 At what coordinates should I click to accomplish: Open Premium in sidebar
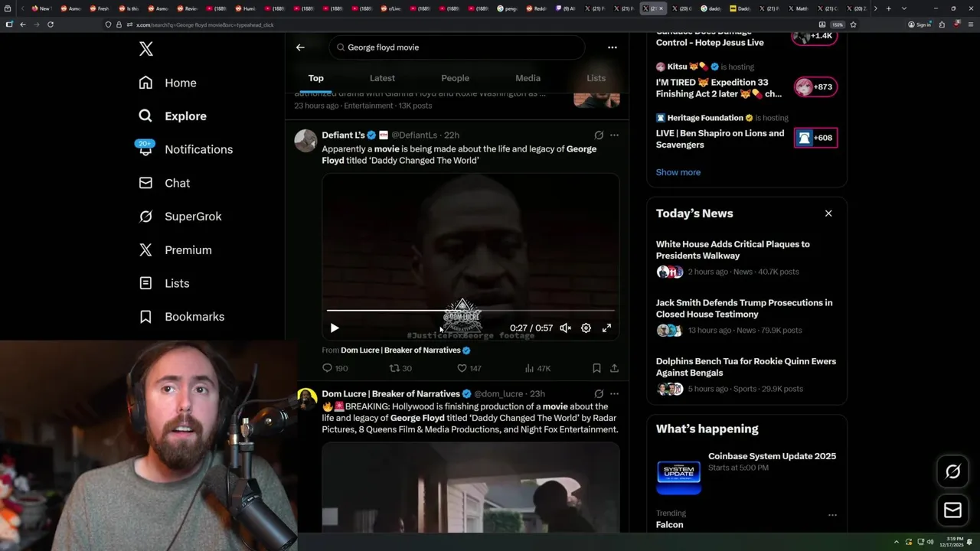click(x=175, y=250)
